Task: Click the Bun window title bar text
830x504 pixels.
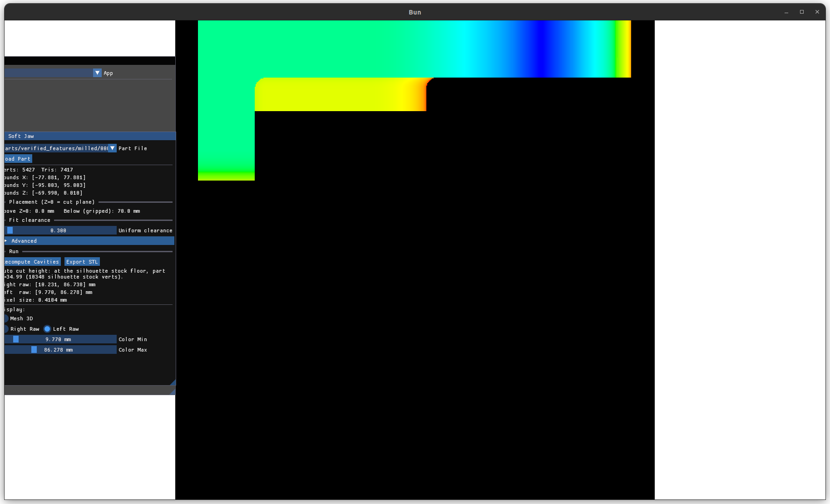Action: (x=415, y=12)
